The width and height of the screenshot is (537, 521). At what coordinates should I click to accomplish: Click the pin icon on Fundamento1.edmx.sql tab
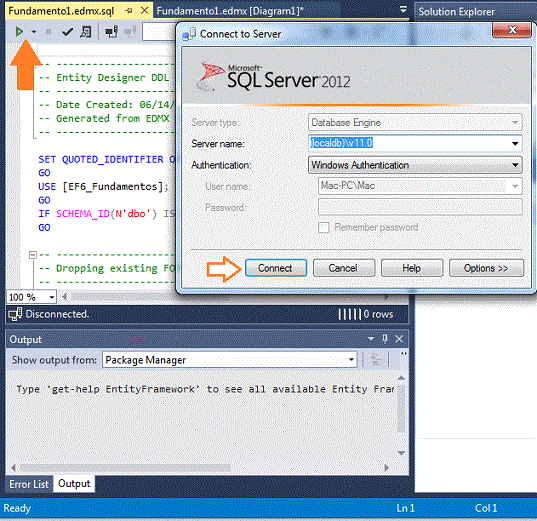[x=129, y=11]
